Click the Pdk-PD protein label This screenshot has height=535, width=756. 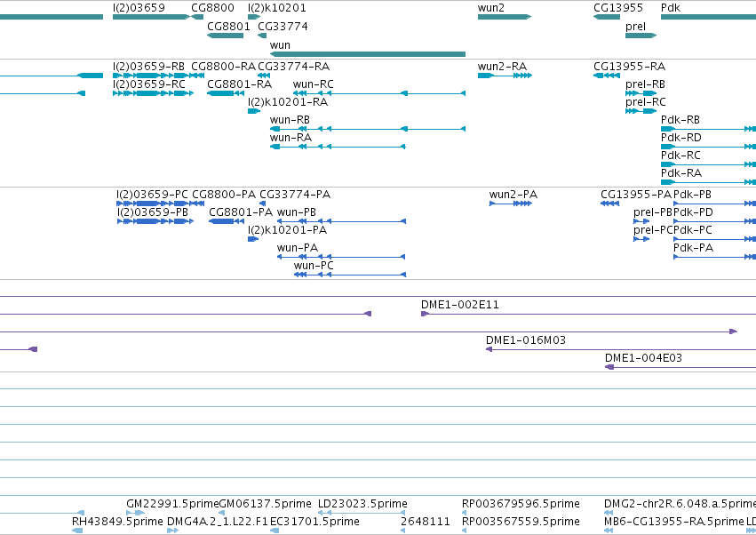693,212
